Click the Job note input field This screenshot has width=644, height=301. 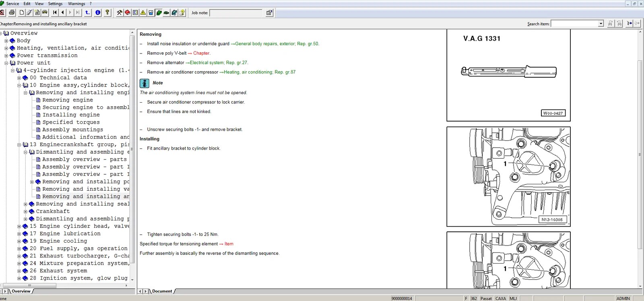(x=236, y=13)
